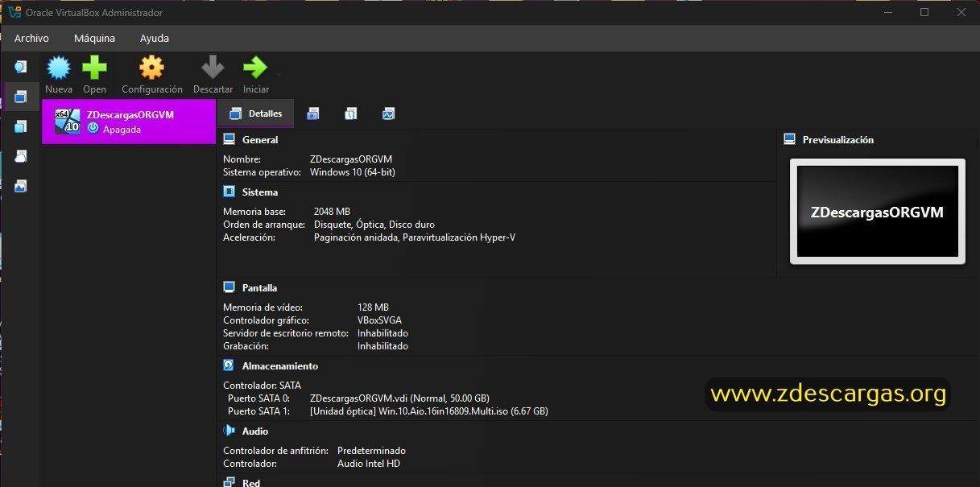Open the Máquina menu
The height and width of the screenshot is (487, 980).
(x=94, y=38)
